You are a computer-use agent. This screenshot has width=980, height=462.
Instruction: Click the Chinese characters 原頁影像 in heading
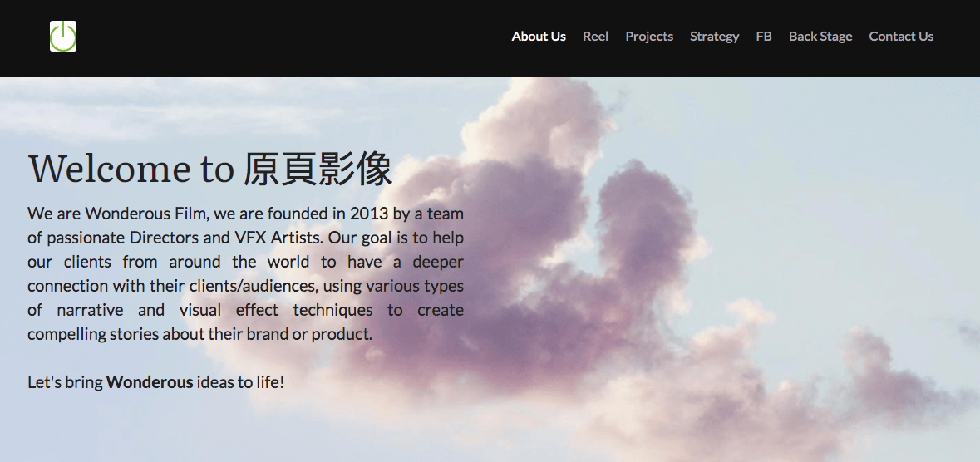pos(318,169)
